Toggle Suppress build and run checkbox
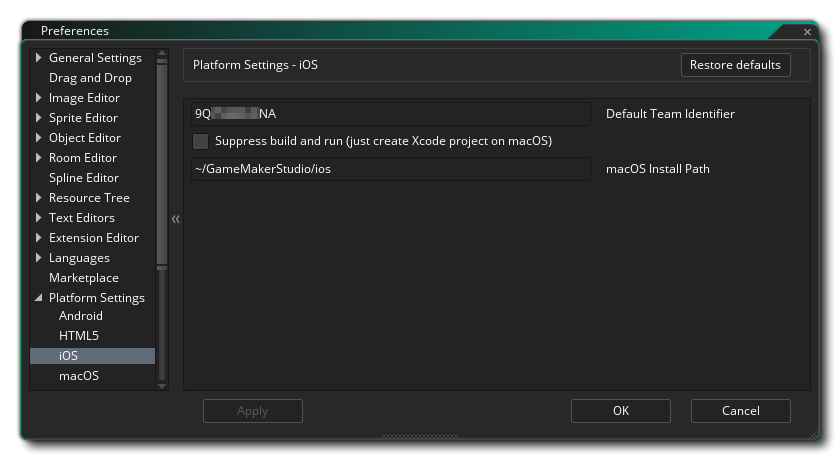The height and width of the screenshot is (460, 840). (201, 141)
